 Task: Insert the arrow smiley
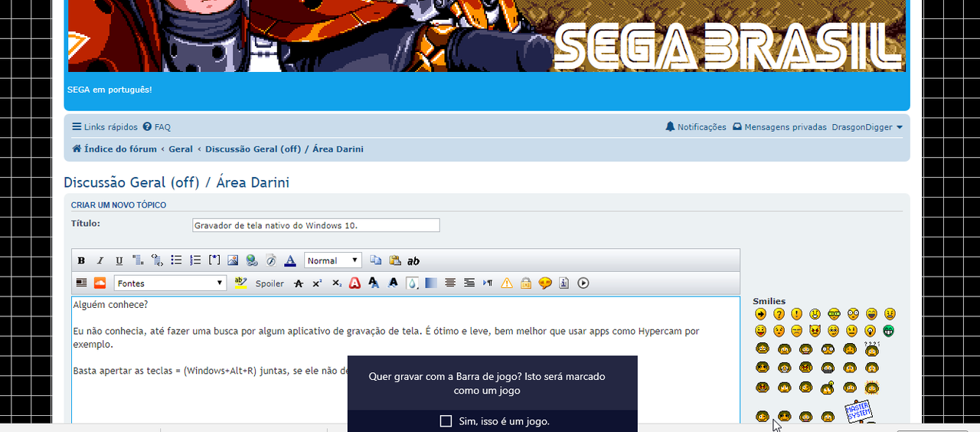coord(761,314)
